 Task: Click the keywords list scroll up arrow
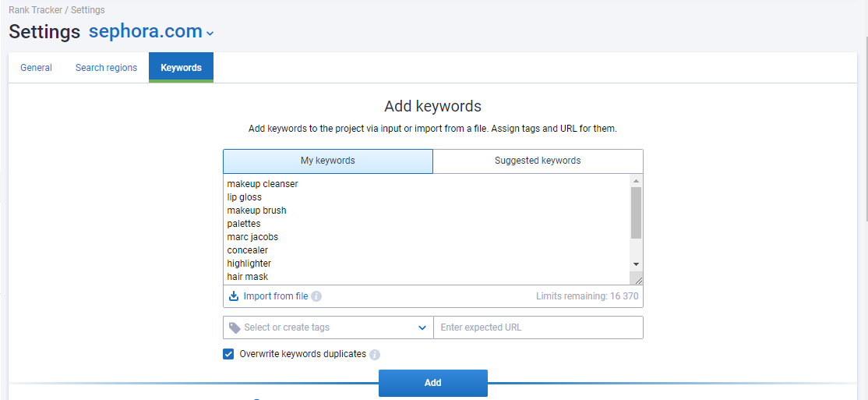[x=636, y=181]
